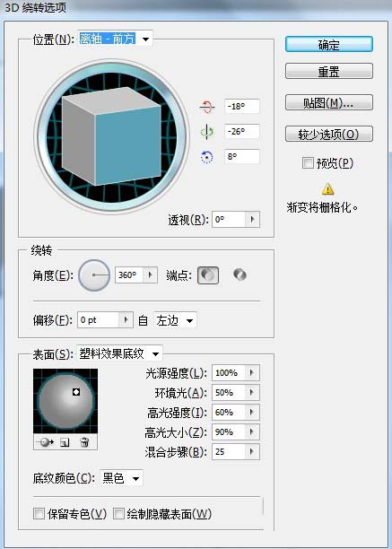
Task: Click the 50% ambient light field
Action: pos(229,393)
